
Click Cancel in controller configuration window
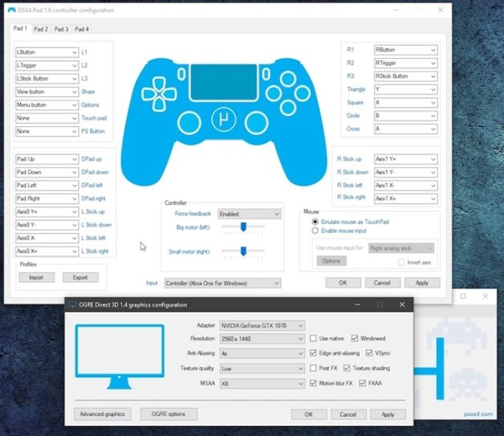(383, 283)
